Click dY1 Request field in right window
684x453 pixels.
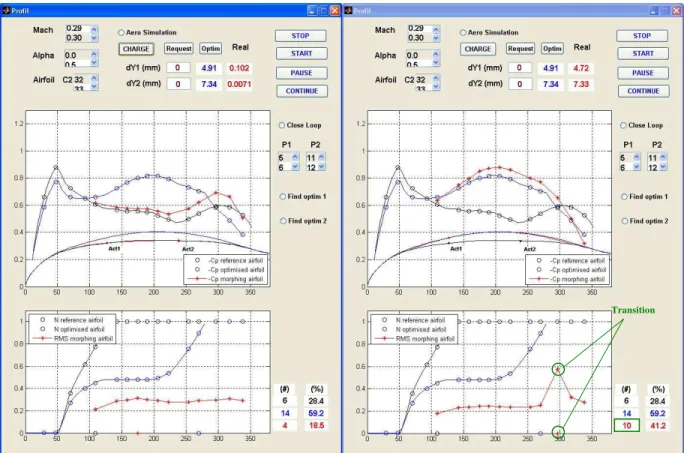tap(519, 68)
